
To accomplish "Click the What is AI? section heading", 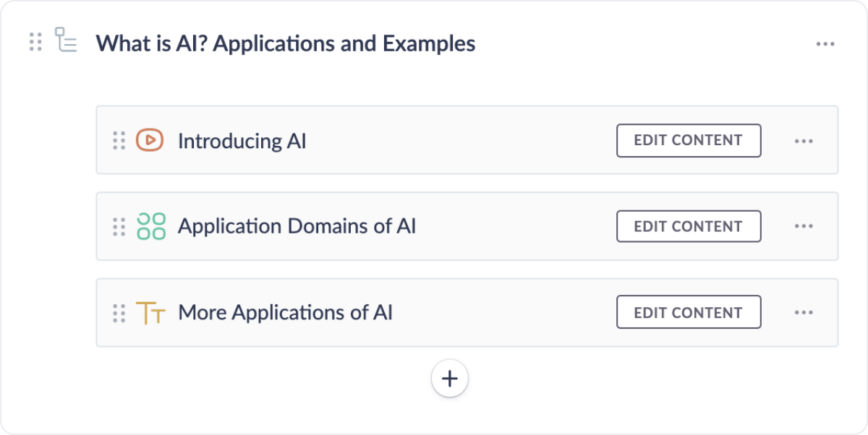I will point(286,43).
